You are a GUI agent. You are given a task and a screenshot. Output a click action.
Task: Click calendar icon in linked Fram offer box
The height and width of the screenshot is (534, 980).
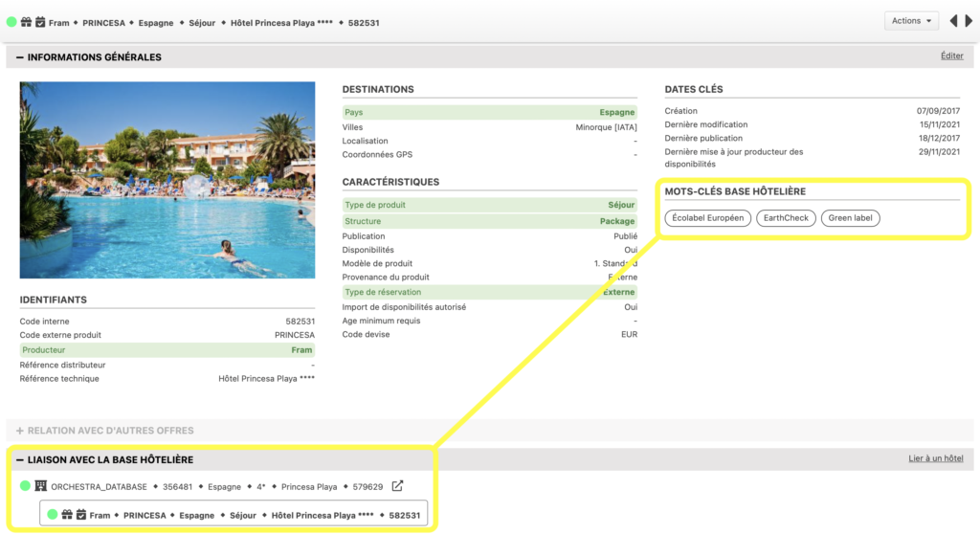(81, 515)
